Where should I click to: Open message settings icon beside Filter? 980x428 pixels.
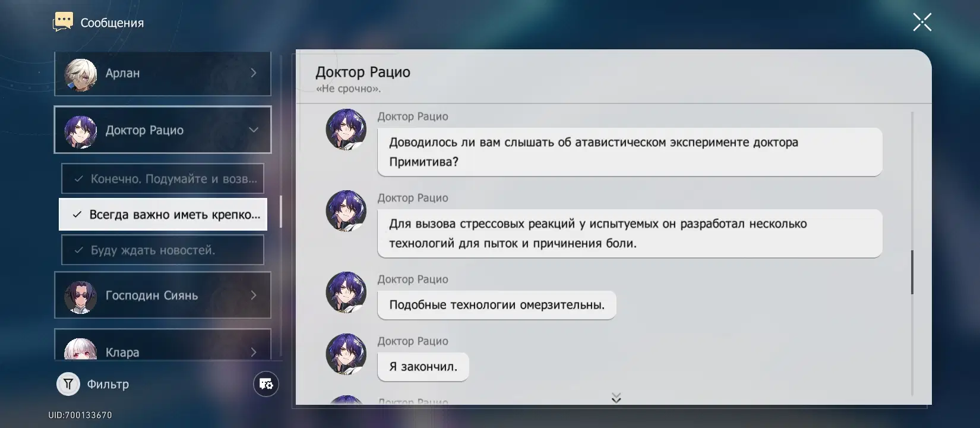[265, 384]
